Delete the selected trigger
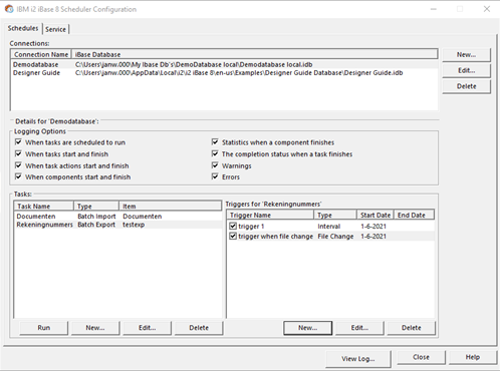 point(411,328)
